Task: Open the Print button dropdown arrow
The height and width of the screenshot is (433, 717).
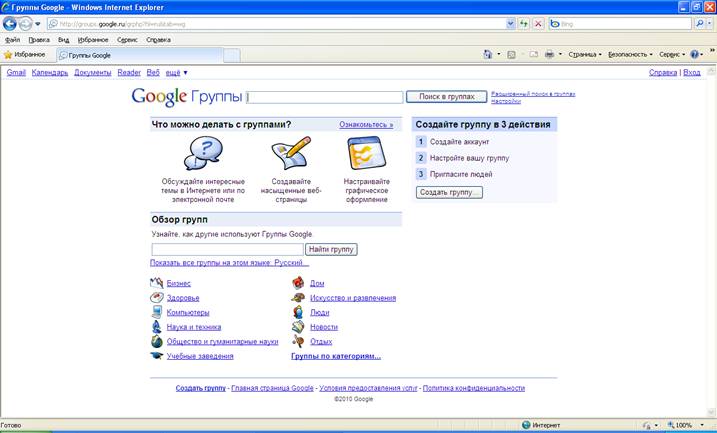Action: (x=560, y=54)
